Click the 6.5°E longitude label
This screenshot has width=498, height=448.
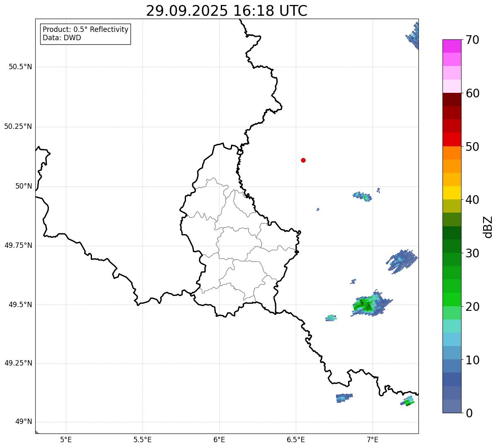click(x=296, y=439)
